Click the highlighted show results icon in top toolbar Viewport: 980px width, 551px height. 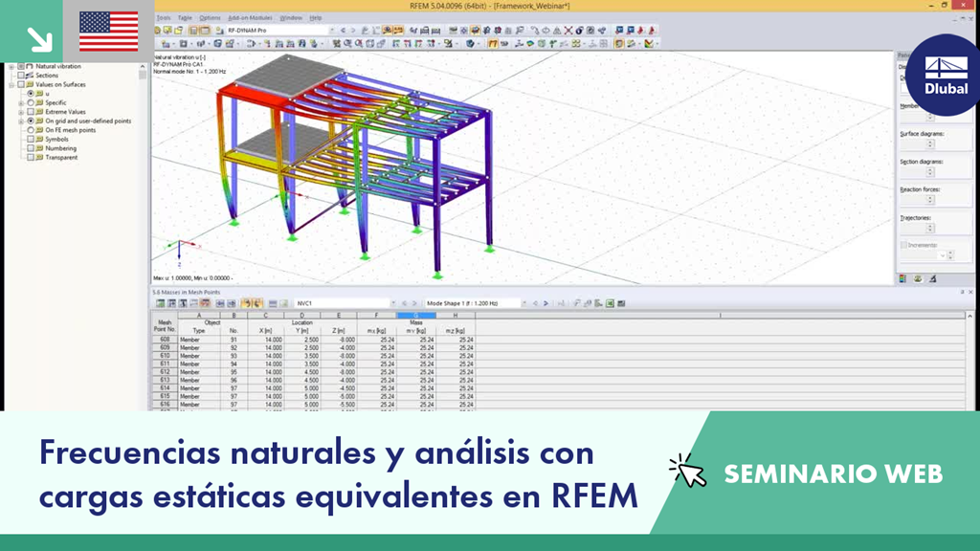[388, 30]
